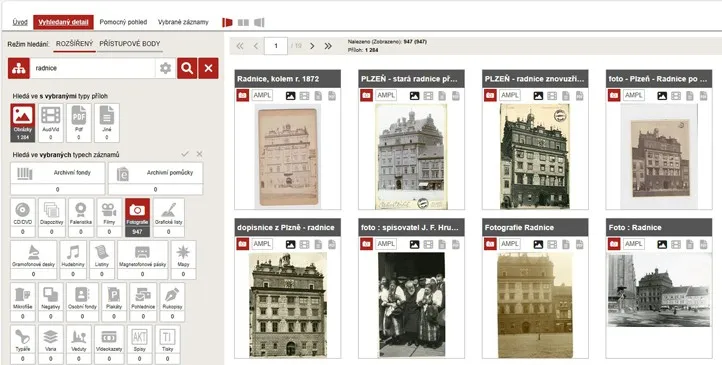Select Filmy record type
Image resolution: width=722 pixels, height=365 pixels.
[x=109, y=217]
